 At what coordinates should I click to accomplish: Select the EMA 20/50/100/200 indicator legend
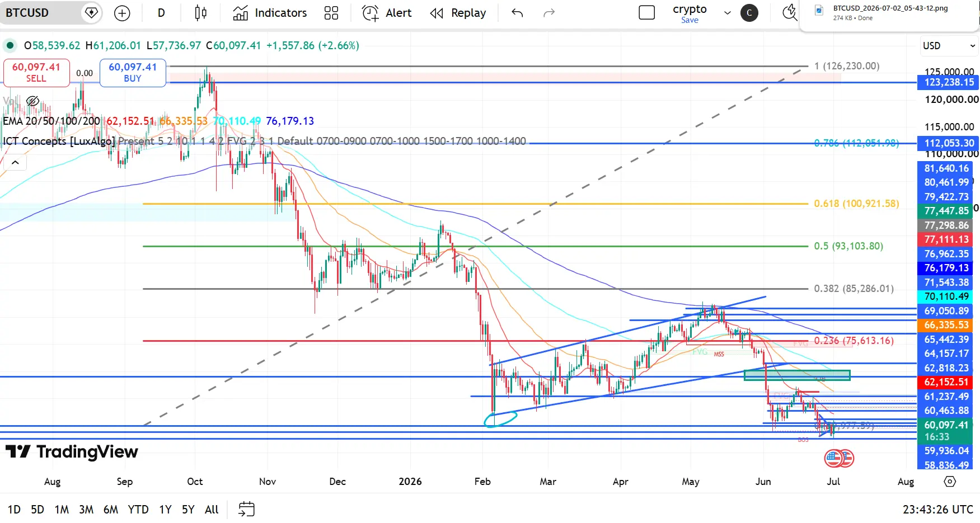click(51, 121)
